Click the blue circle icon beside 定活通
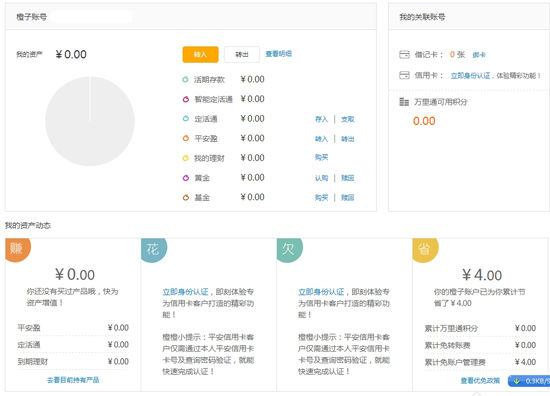This screenshot has width=550, height=396. 186,119
